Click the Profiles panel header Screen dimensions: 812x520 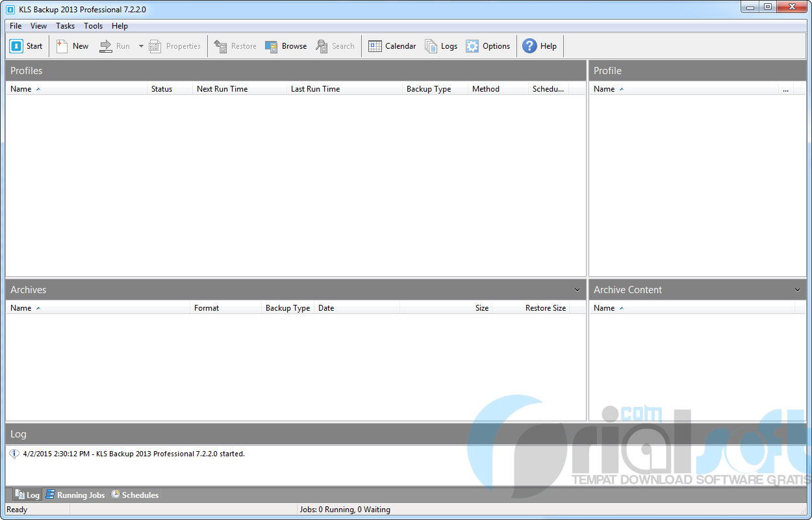[x=296, y=71]
